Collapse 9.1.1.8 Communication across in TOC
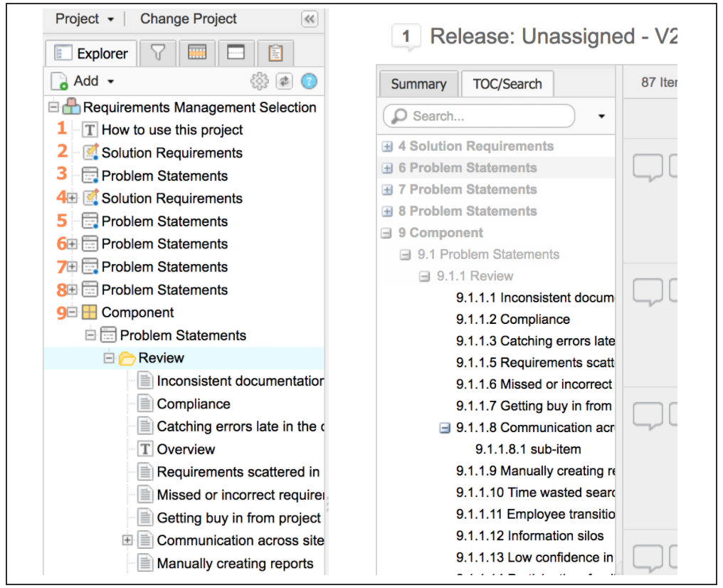723x588 pixels. tap(445, 429)
